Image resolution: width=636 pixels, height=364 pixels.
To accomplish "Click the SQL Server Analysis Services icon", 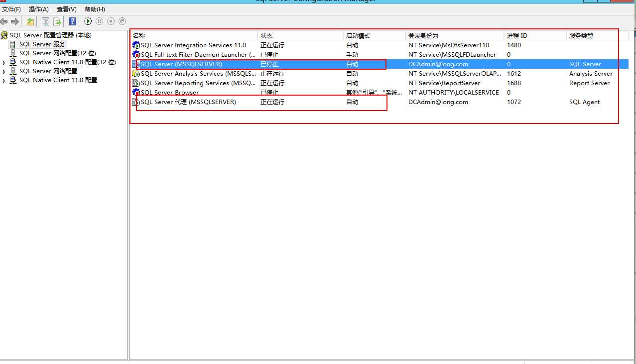I will click(136, 74).
